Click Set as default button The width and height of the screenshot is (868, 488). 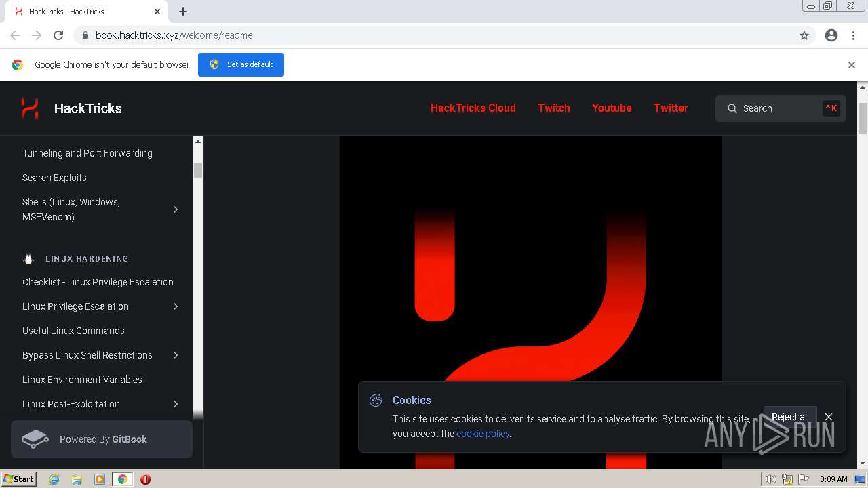pos(241,64)
